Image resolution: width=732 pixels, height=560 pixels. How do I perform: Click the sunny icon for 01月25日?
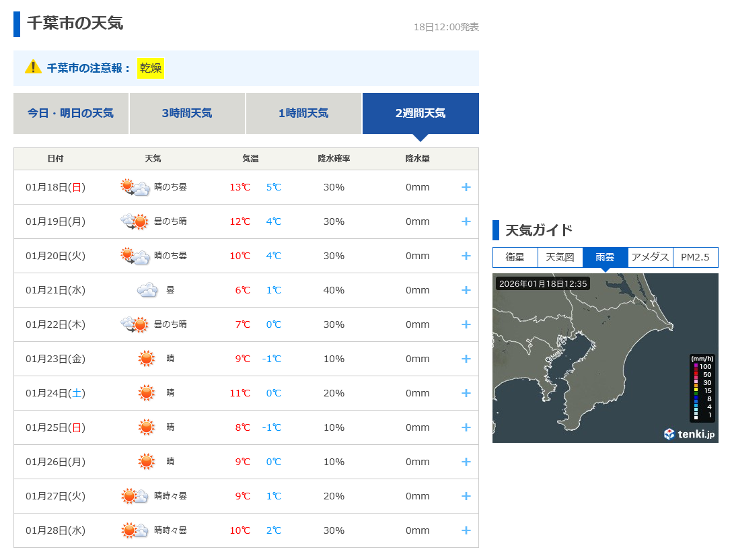[x=147, y=427]
